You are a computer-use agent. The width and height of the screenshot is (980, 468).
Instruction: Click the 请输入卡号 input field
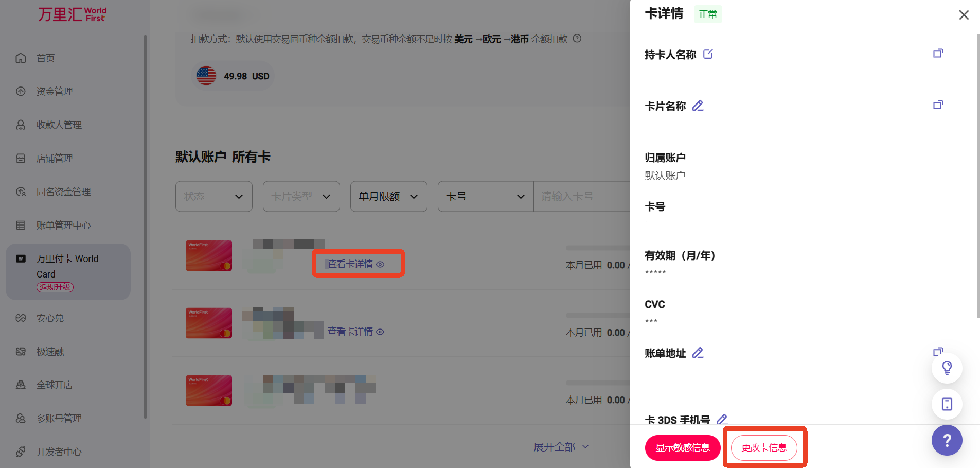click(582, 196)
